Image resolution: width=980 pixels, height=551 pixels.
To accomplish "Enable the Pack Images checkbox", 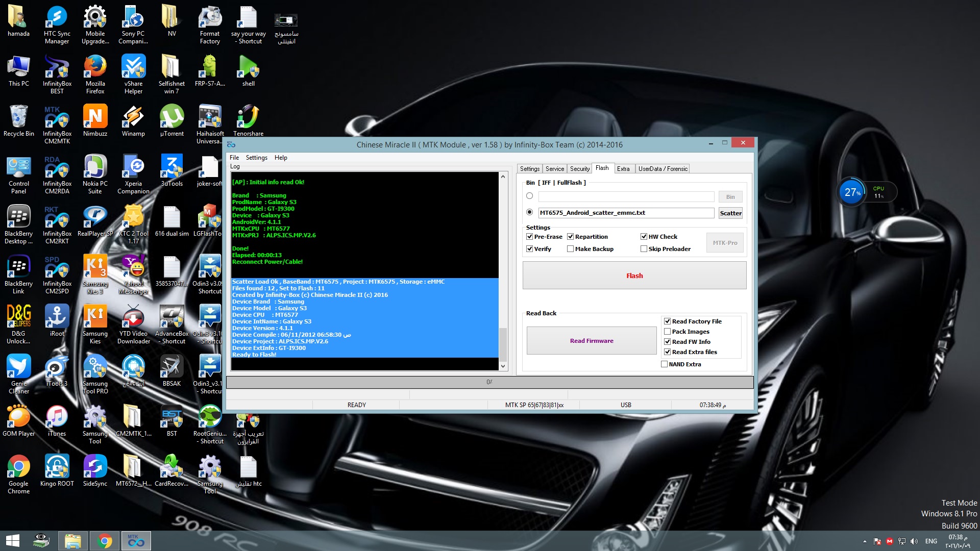I will coord(667,332).
